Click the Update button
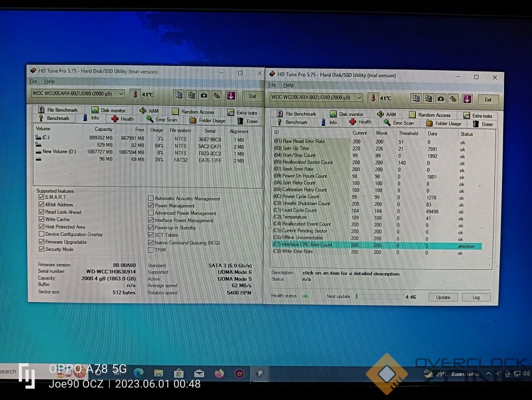Image resolution: width=532 pixels, height=400 pixels. [x=443, y=297]
